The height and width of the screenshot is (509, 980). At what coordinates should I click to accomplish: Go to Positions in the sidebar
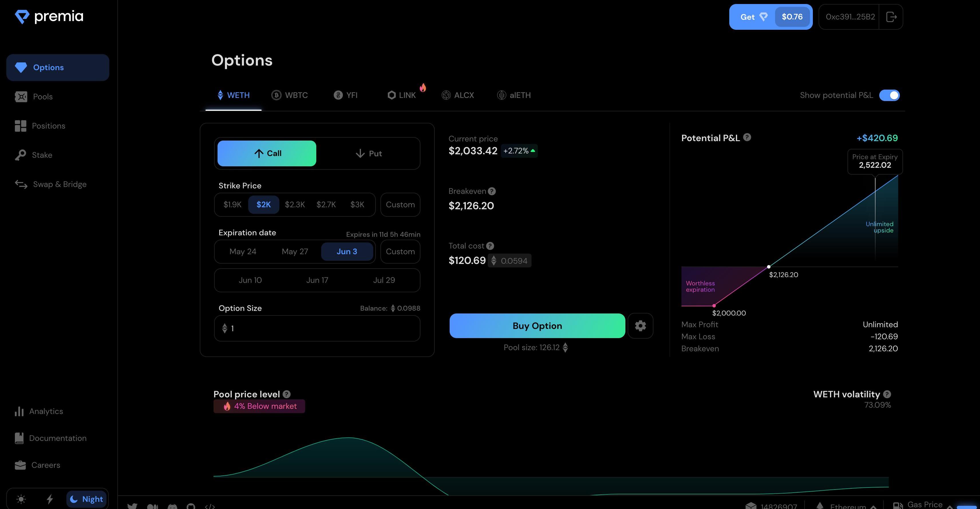(48, 126)
